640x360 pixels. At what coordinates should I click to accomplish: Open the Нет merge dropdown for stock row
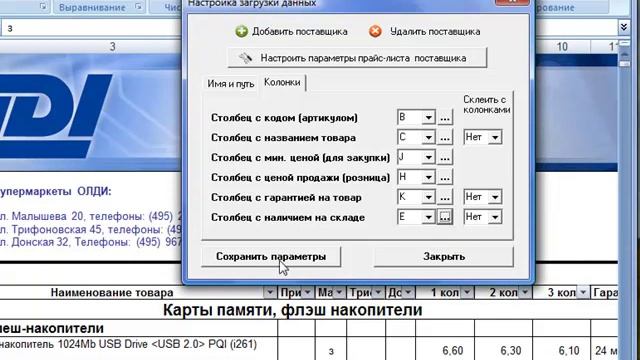495,217
